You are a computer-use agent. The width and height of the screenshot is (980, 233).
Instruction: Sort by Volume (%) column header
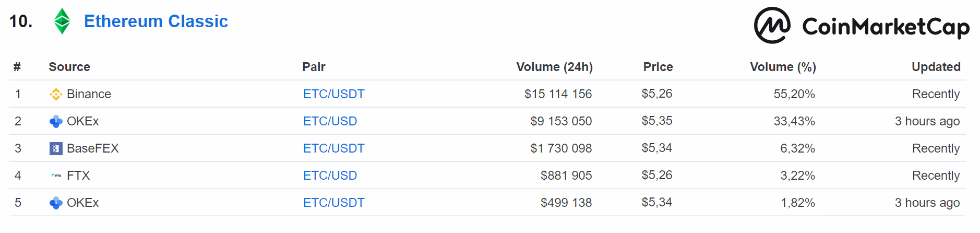[783, 67]
